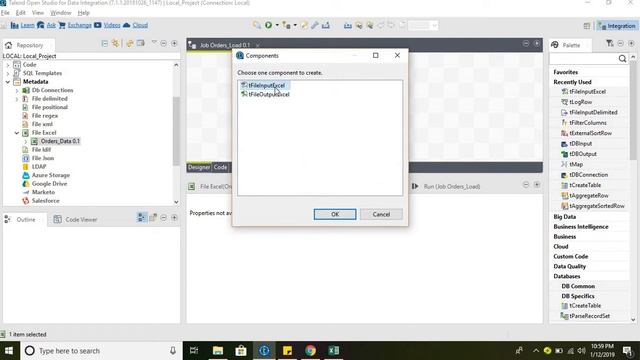
Task: Choose tFilterColumns from the Palette
Action: [x=588, y=123]
